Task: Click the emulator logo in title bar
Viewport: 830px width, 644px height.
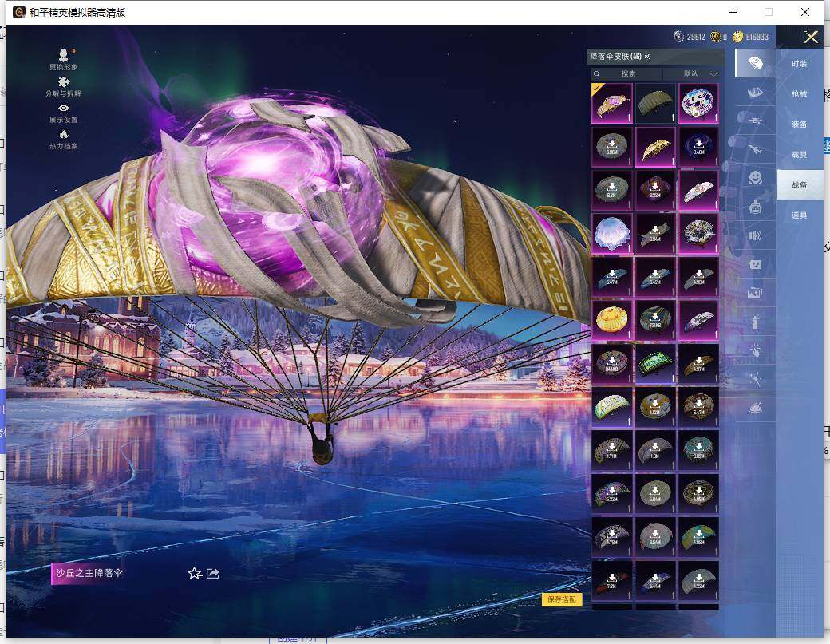Action: tap(19, 12)
